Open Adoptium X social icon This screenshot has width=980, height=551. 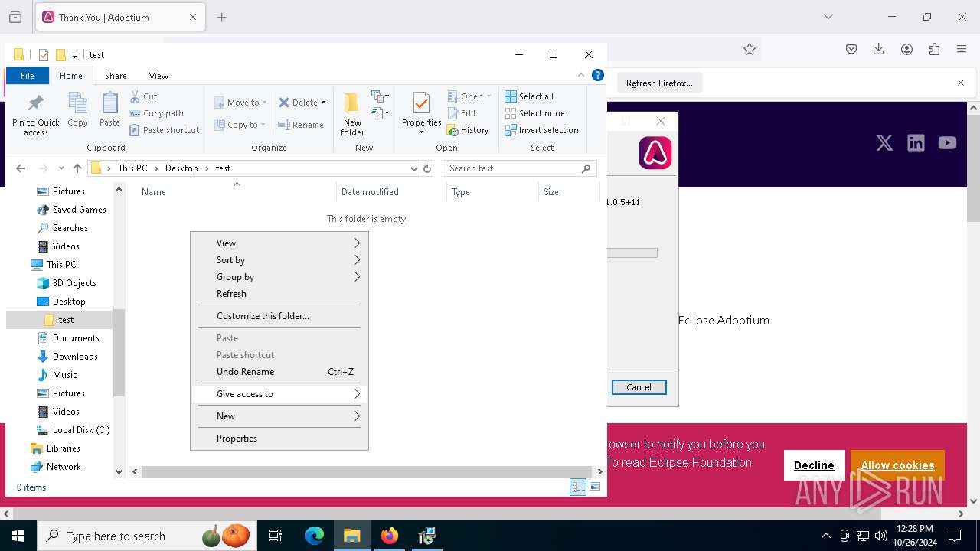click(x=884, y=143)
